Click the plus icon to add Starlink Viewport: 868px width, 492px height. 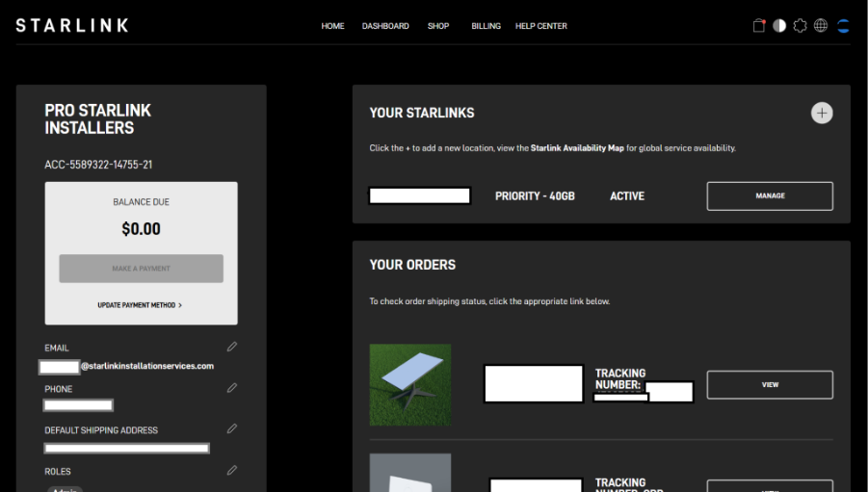(822, 113)
